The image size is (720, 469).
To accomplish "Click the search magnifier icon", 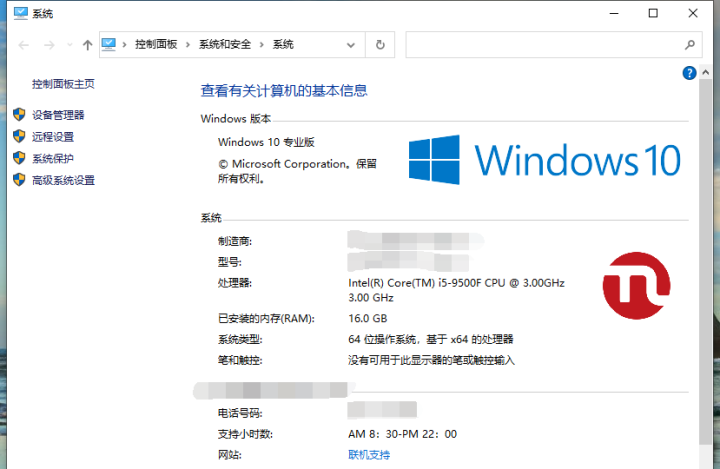I will pos(690,45).
